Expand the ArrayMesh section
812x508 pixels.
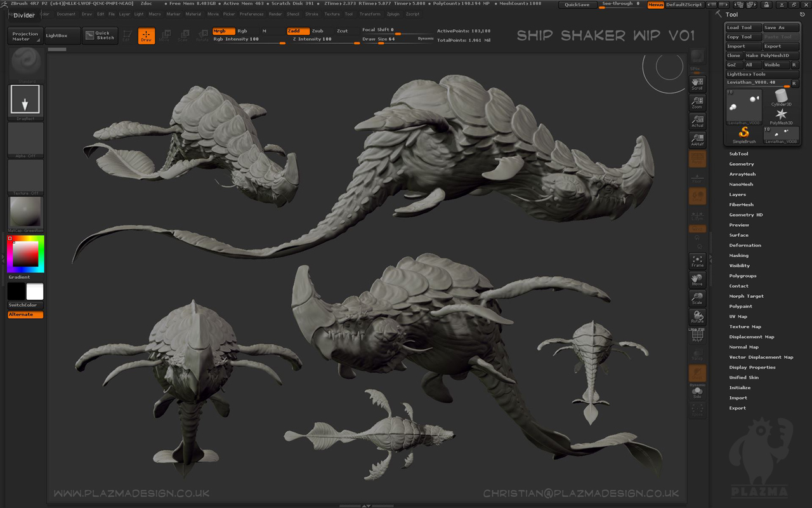pyautogui.click(x=742, y=174)
